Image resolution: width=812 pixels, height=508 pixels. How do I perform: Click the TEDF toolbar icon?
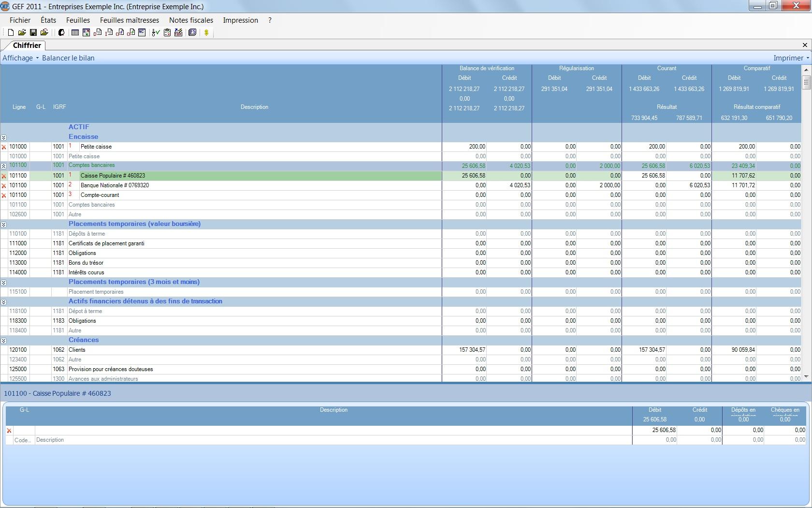[x=178, y=32]
